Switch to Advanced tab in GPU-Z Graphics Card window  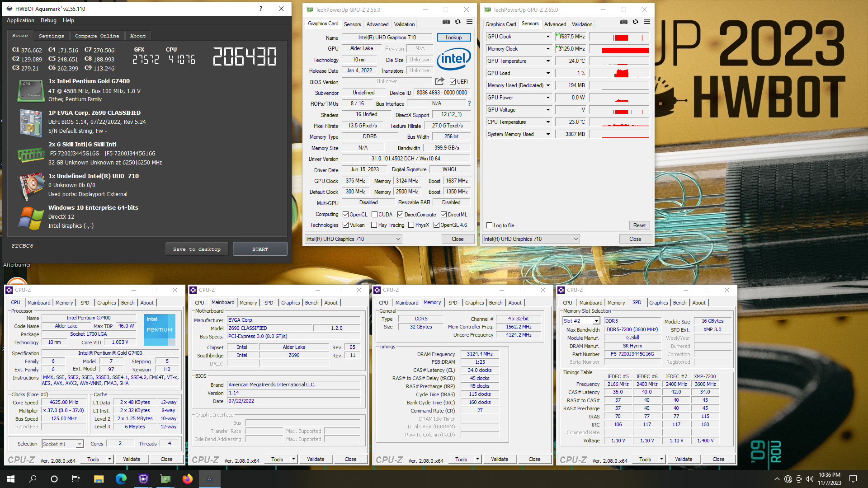[377, 24]
